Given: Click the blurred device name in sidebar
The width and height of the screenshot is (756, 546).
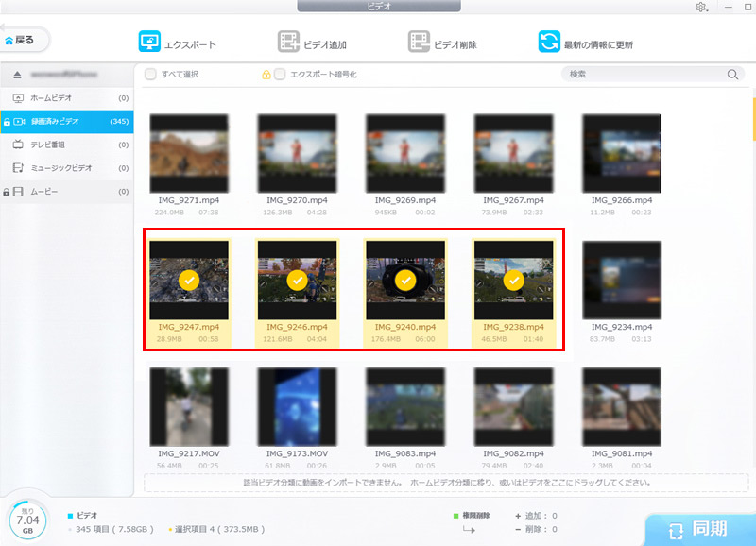Looking at the screenshot, I should [x=64, y=75].
